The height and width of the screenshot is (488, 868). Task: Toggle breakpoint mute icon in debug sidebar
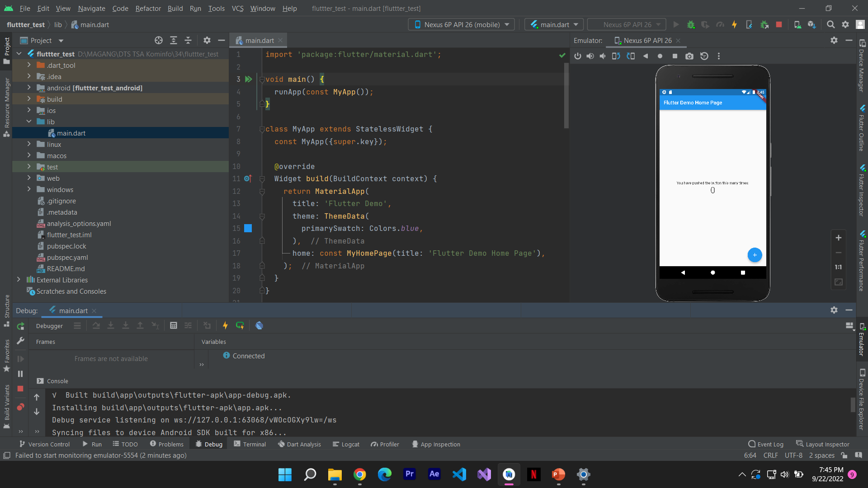[20, 407]
